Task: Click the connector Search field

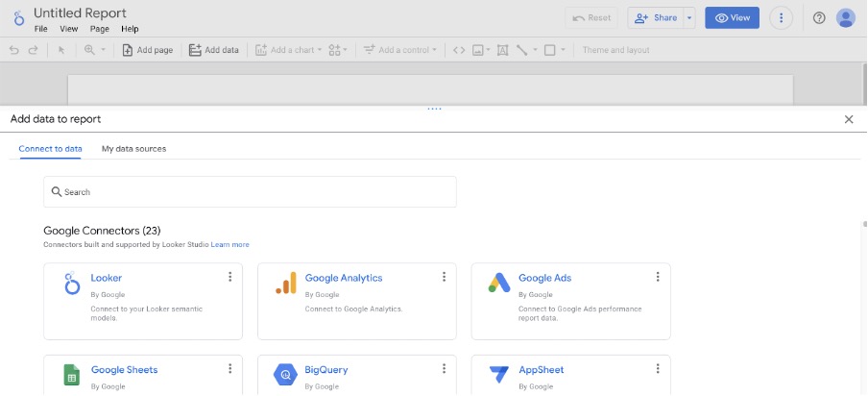Action: click(x=251, y=191)
